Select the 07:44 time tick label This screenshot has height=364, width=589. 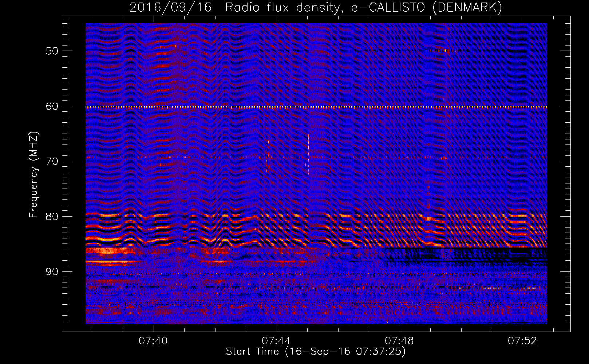276,341
